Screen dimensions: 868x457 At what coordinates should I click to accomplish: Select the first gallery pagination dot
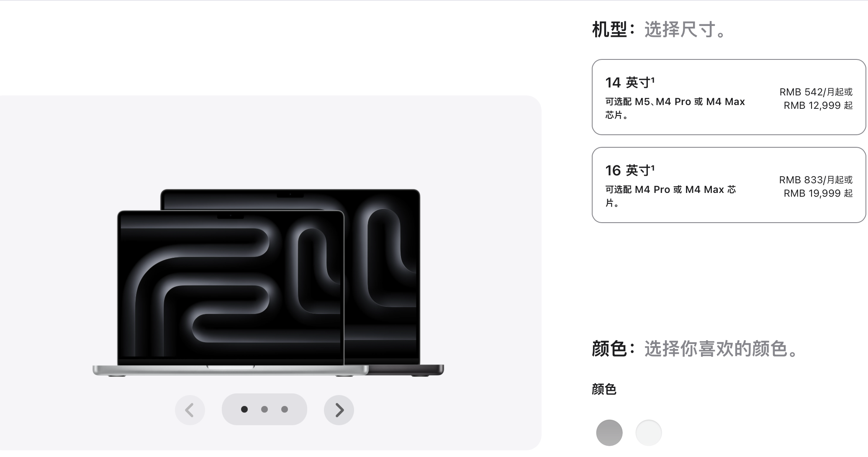coord(244,409)
